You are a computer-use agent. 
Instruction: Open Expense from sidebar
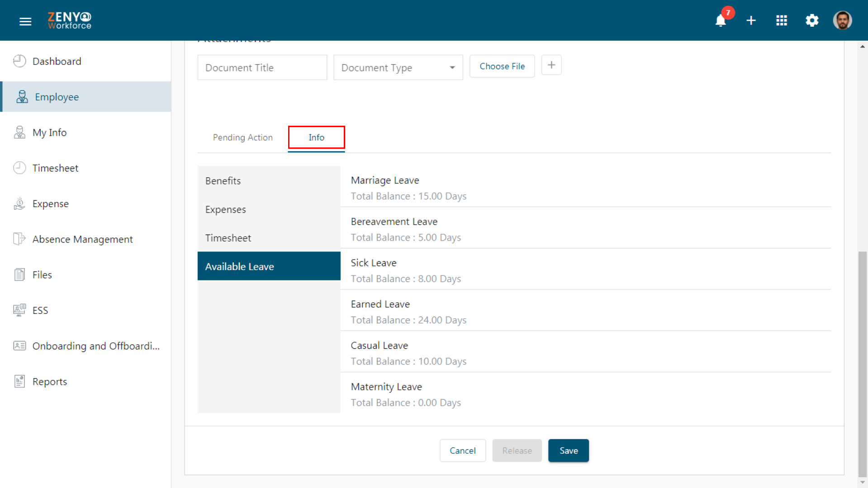click(x=86, y=204)
